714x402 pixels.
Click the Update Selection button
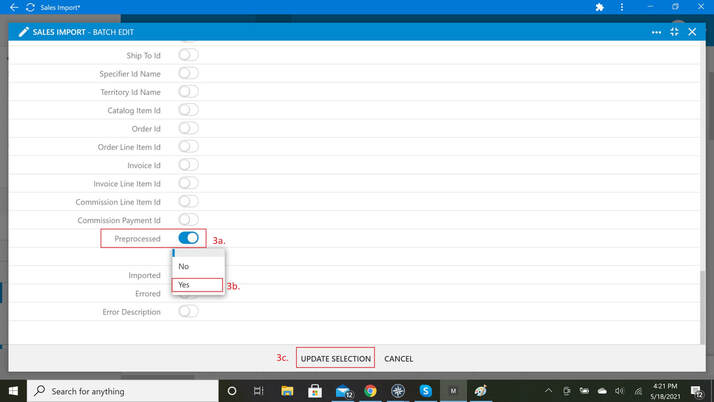(x=336, y=358)
